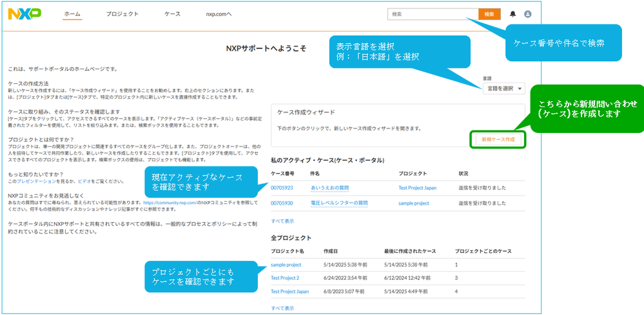Click the プロジェクト名 column header
This screenshot has height=315, width=644.
288,251
